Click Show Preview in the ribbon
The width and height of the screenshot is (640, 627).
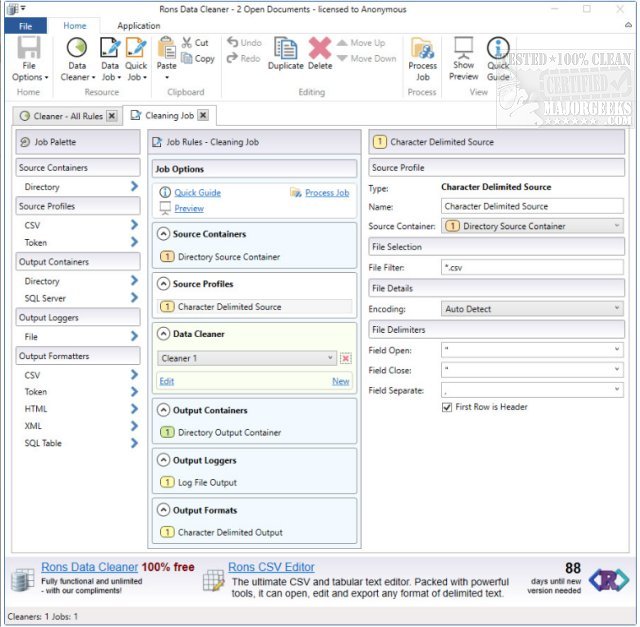tap(464, 58)
